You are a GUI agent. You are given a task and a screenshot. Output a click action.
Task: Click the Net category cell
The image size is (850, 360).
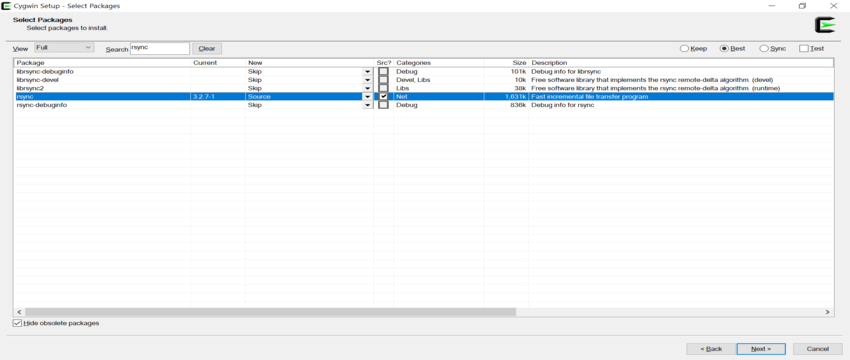pos(401,97)
